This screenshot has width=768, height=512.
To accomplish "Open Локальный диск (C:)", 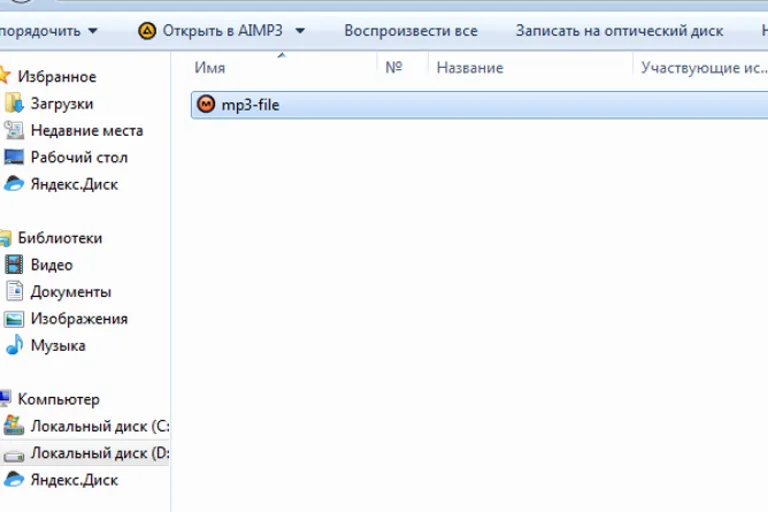I will pyautogui.click(x=100, y=426).
